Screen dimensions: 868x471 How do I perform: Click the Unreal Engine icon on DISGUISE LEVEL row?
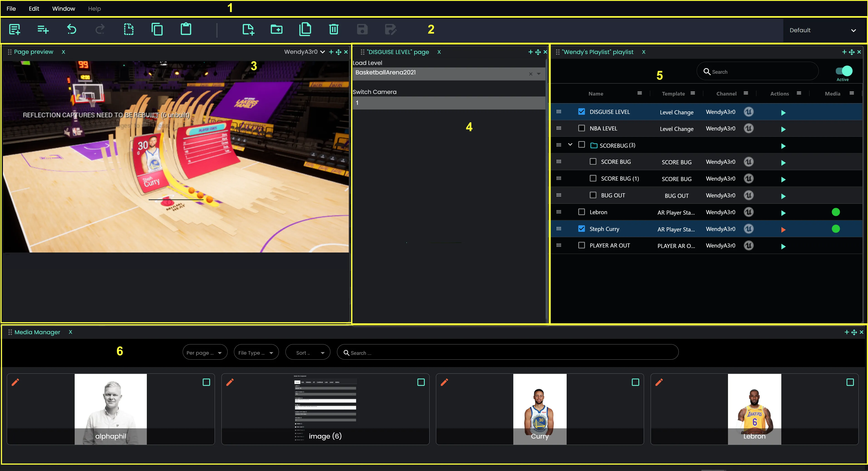(749, 112)
